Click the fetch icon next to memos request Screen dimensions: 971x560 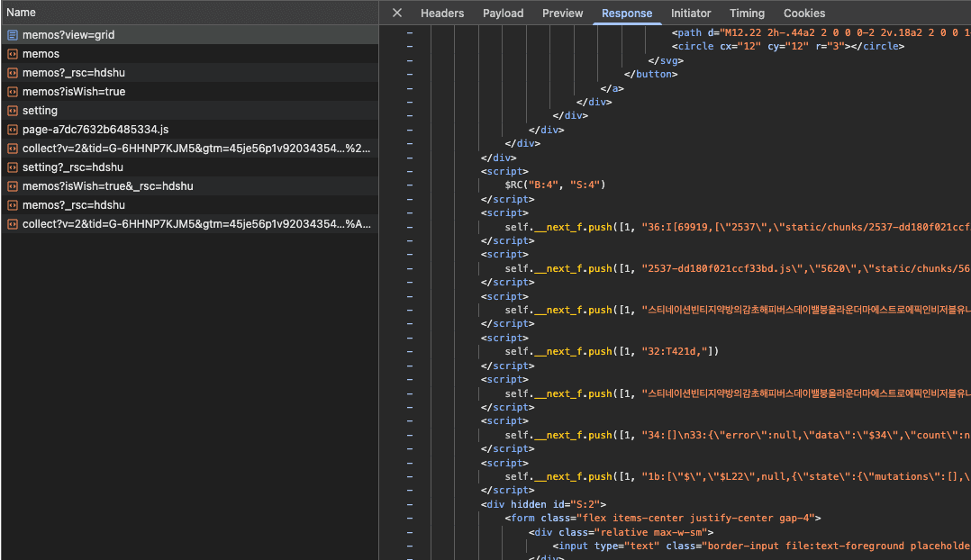pyautogui.click(x=11, y=53)
